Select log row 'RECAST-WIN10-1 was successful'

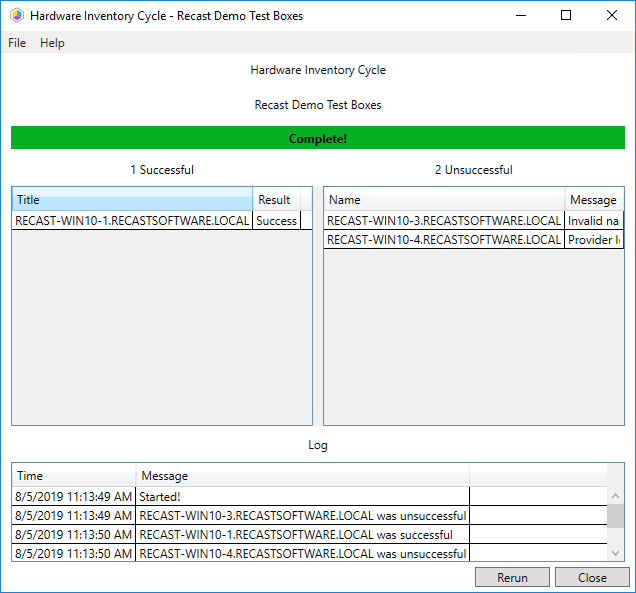[303, 535]
